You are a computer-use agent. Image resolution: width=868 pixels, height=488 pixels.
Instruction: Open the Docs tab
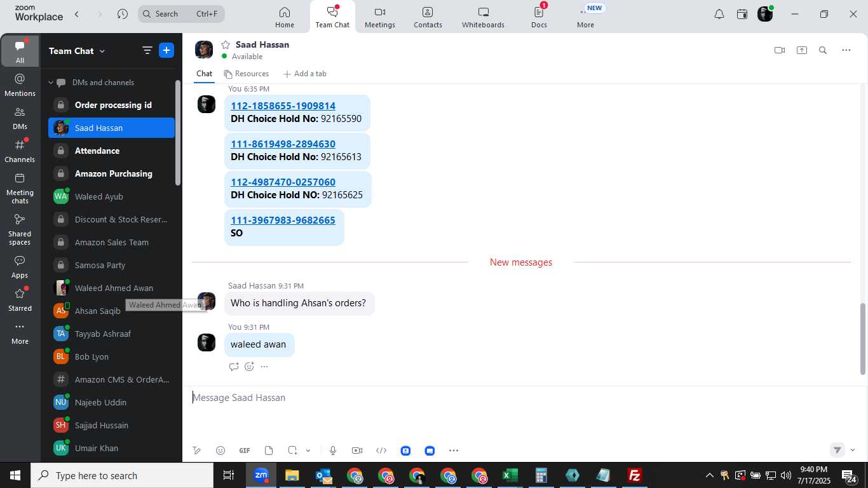tap(539, 17)
